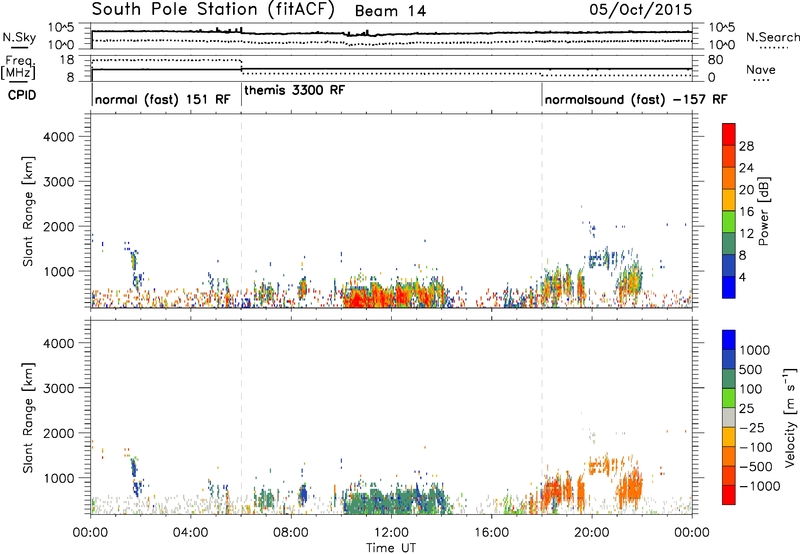Select the 'themis 3300 RF' label
Image resolution: width=800 pixels, height=554 pixels.
point(295,90)
